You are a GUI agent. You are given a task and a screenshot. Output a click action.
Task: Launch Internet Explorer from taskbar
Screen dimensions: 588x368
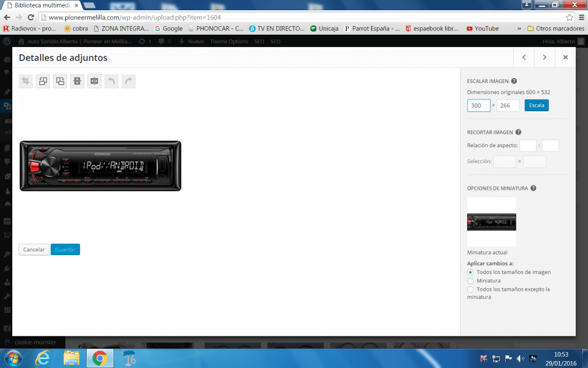coord(42,358)
